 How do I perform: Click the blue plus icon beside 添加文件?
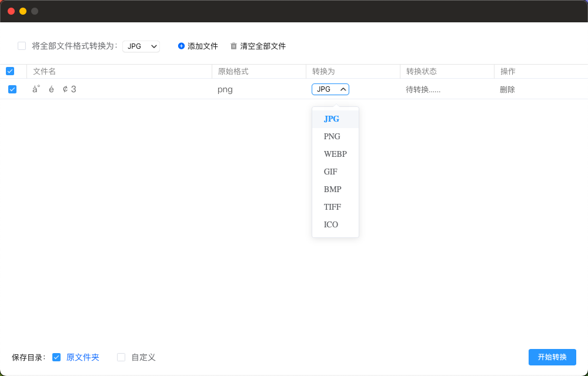(181, 46)
